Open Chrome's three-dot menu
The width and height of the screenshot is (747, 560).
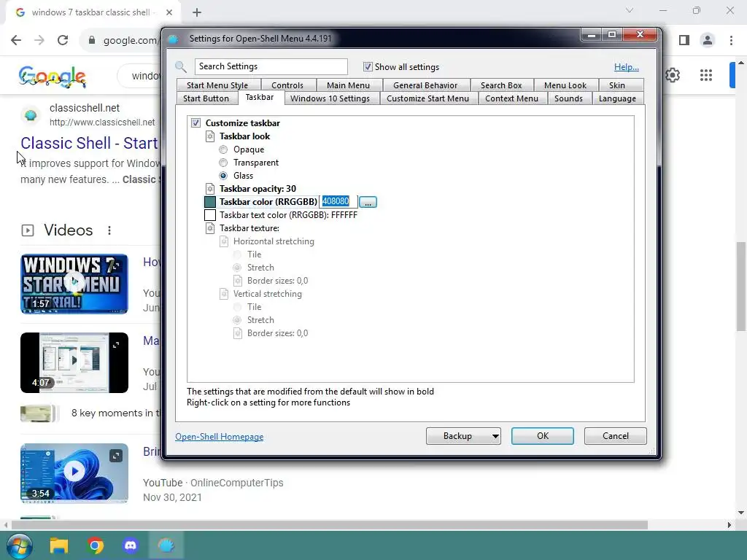pos(731,41)
